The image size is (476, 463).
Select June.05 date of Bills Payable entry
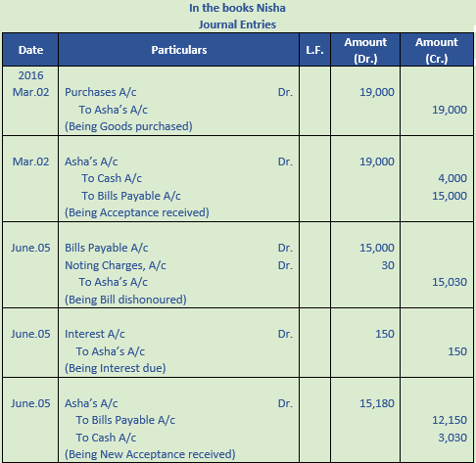(x=30, y=248)
